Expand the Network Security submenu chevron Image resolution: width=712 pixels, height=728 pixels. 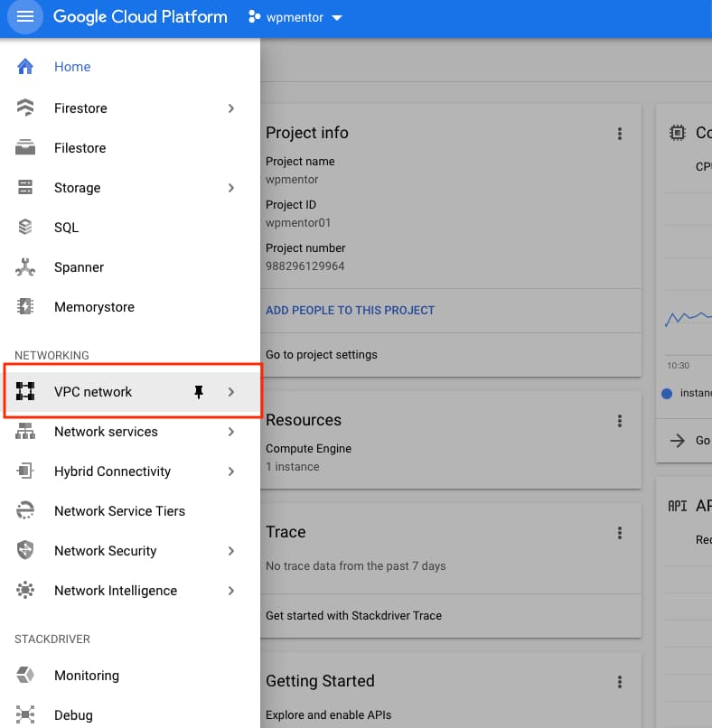231,551
